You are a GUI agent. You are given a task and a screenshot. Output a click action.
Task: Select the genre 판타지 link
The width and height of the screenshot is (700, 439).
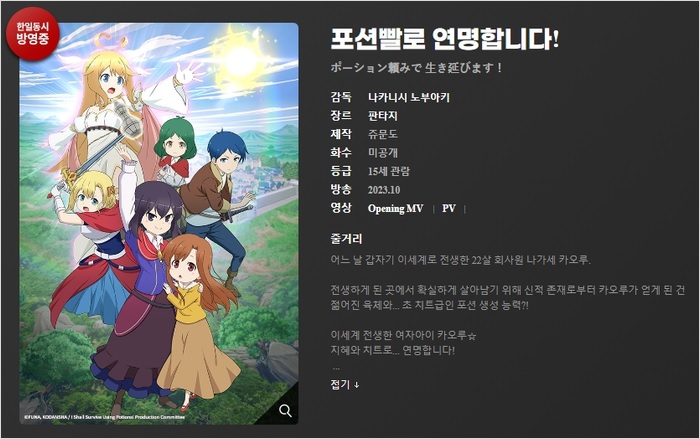click(x=383, y=116)
